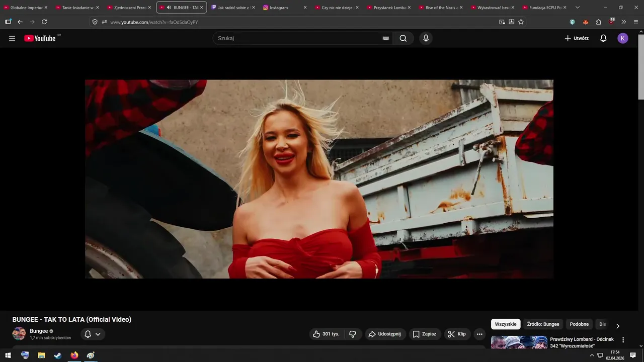Open Windows Start menu
The image size is (644, 362).
8,355
